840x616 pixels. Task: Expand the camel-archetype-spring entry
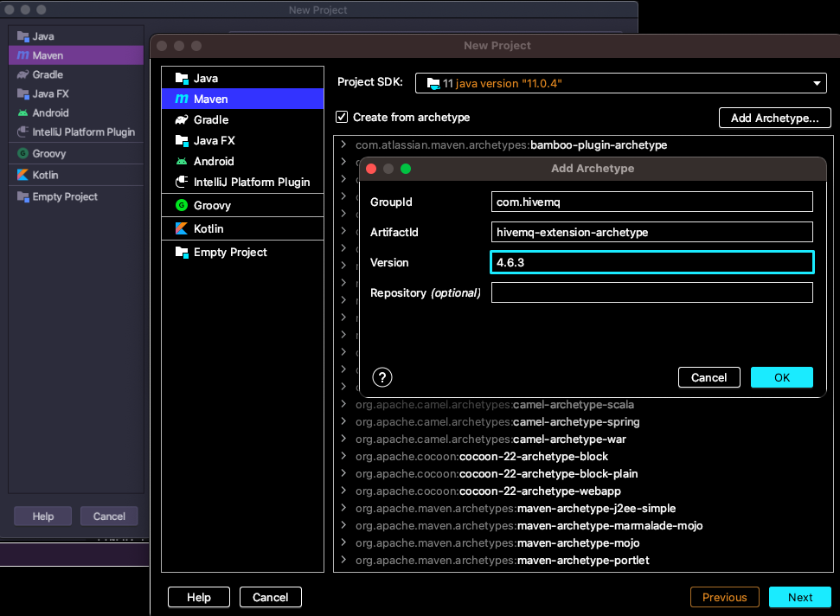(345, 422)
